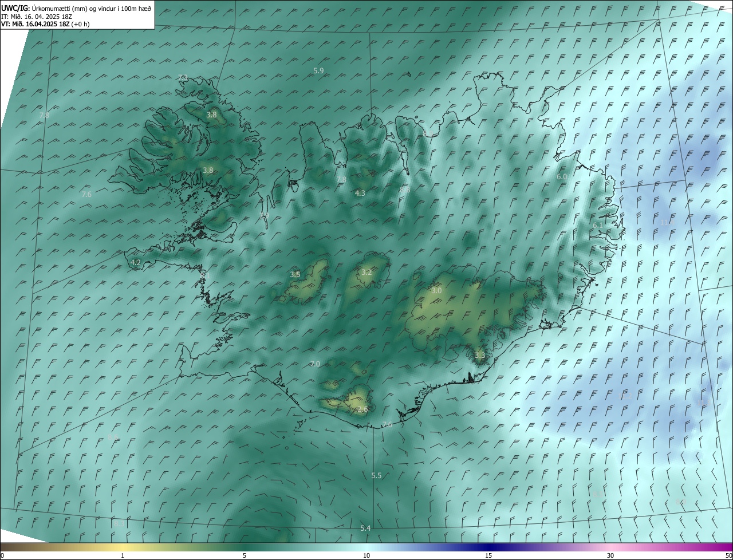Select the "5.5" ocean value
Screen dimensions: 733x560
(376, 476)
